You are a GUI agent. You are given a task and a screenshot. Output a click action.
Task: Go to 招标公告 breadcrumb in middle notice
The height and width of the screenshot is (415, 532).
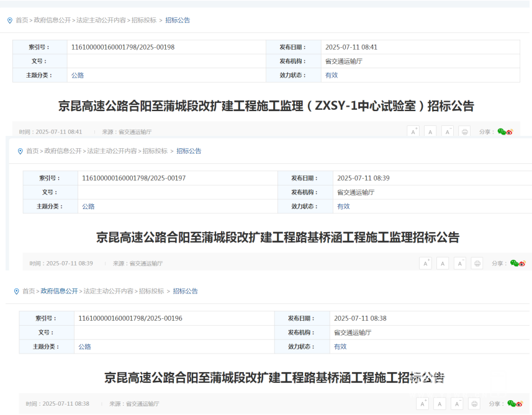(x=189, y=151)
